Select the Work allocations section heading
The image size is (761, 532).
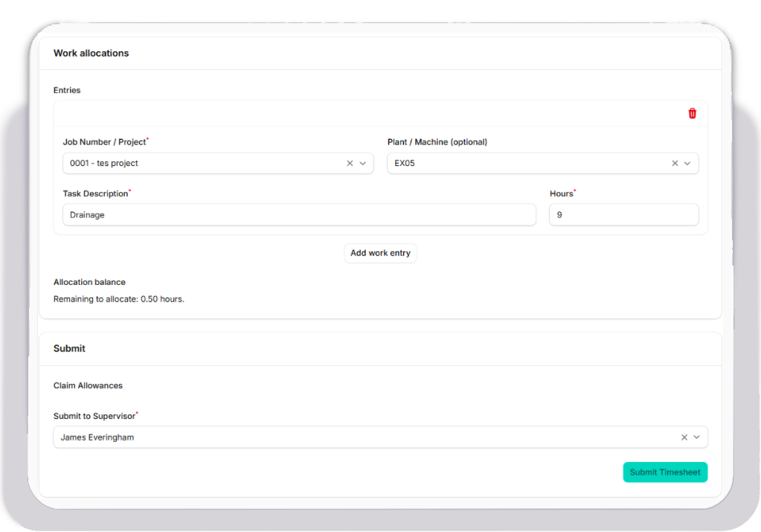(x=91, y=54)
